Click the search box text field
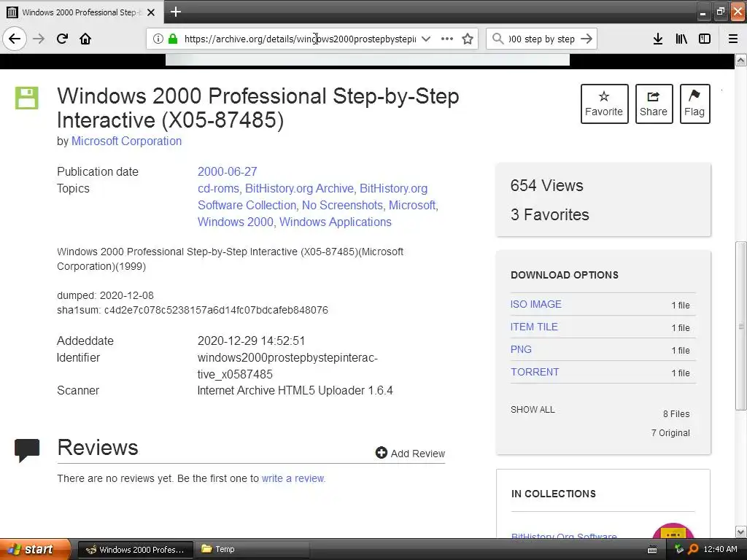The image size is (747, 560). coord(542,39)
